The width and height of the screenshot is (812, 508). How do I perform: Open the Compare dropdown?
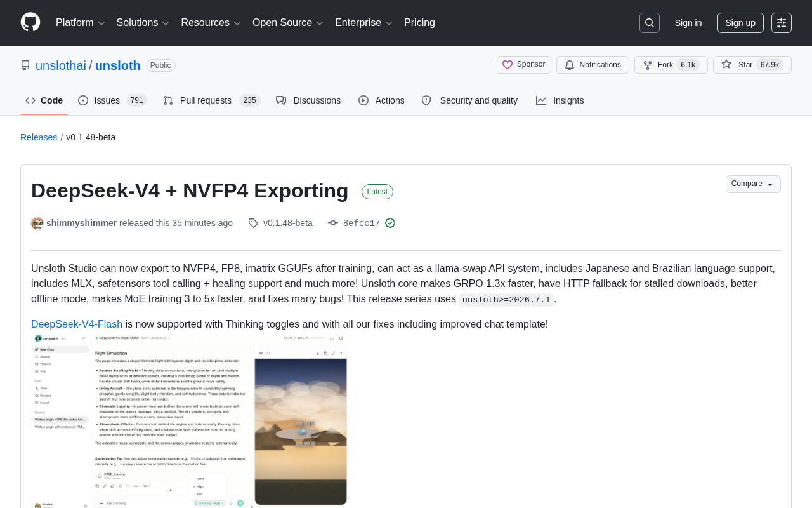pyautogui.click(x=753, y=184)
